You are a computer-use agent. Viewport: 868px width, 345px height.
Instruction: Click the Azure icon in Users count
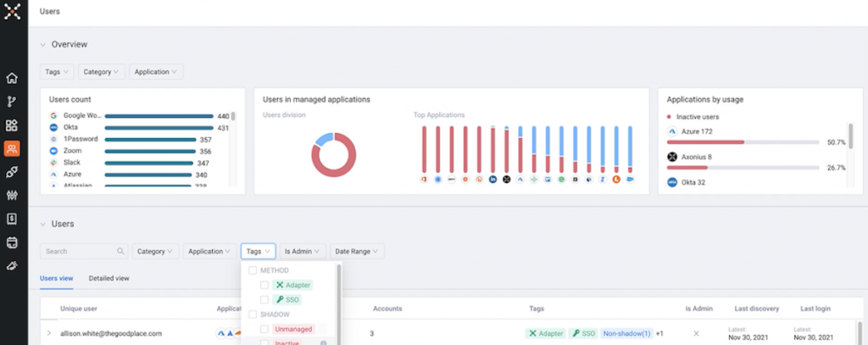(53, 175)
